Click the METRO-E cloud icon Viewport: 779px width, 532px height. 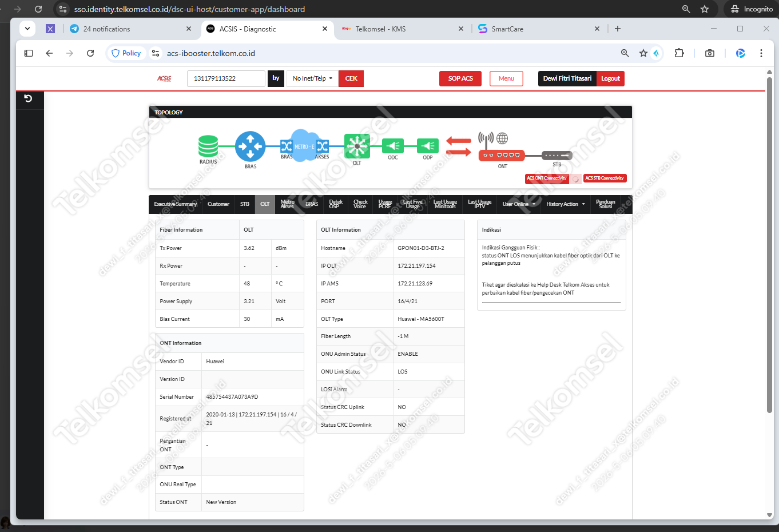(x=304, y=145)
